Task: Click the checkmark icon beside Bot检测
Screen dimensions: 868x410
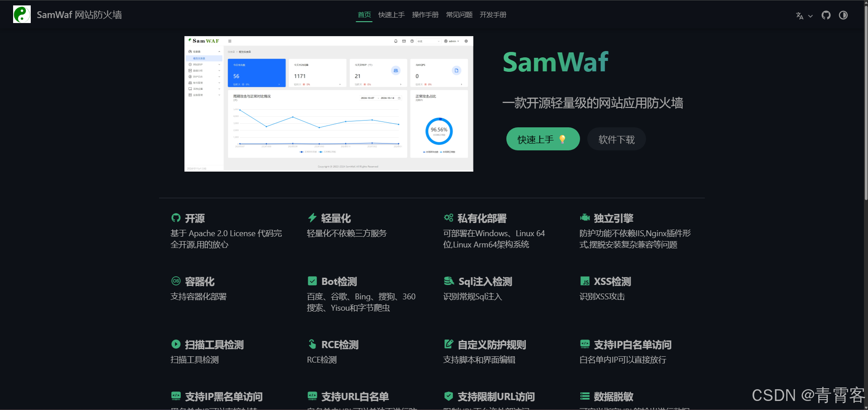Action: tap(312, 281)
